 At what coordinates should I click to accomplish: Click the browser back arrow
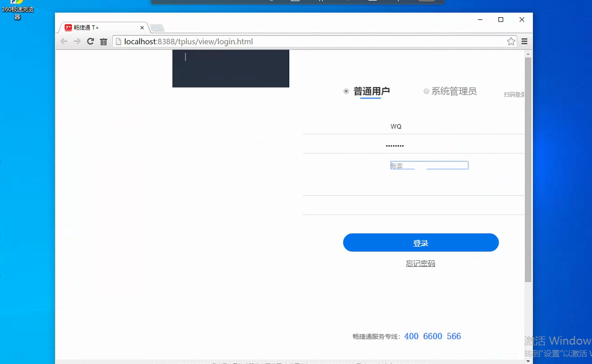tap(64, 41)
